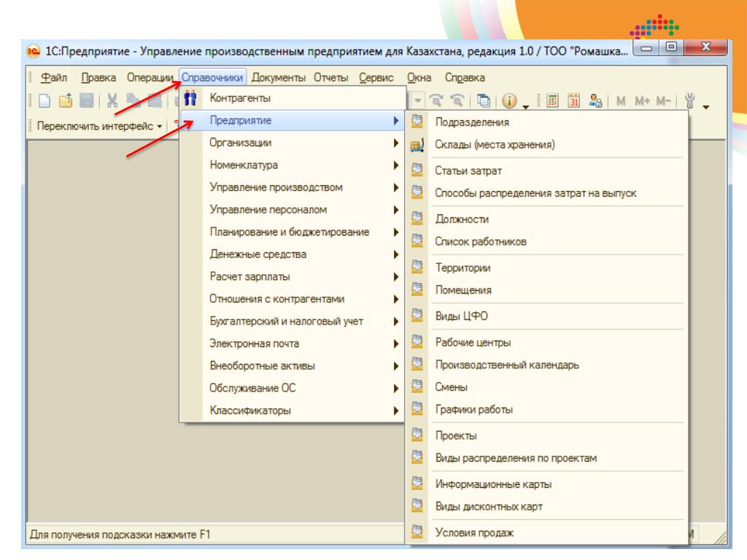The image size is (747, 560).
Task: Expand the Бухгалтерский и налоговый учет arrow
Action: click(x=396, y=322)
